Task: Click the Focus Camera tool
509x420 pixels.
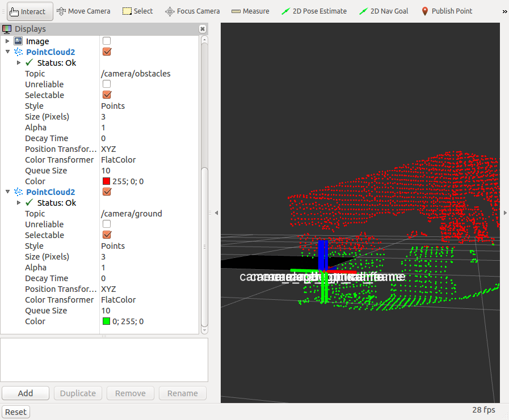Action: coord(192,11)
